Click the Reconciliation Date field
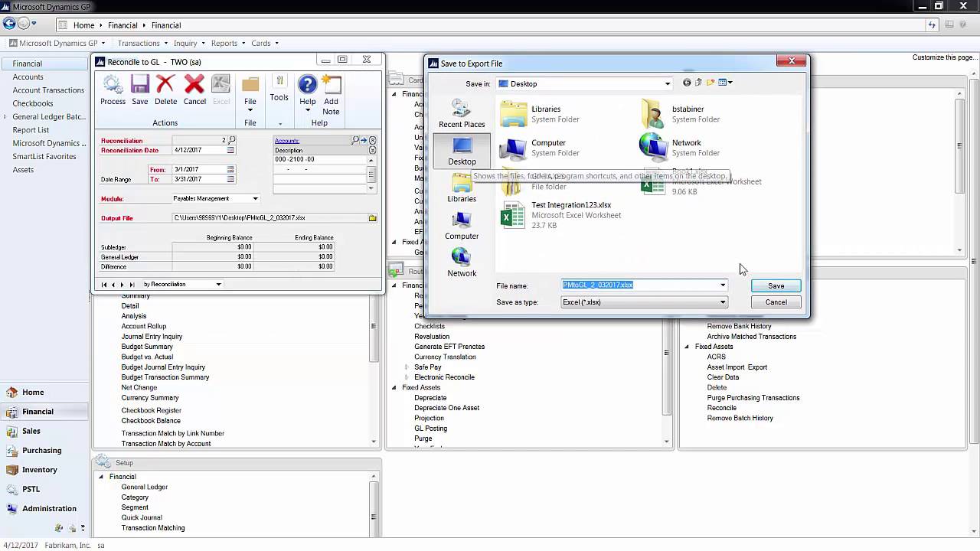 [x=199, y=151]
